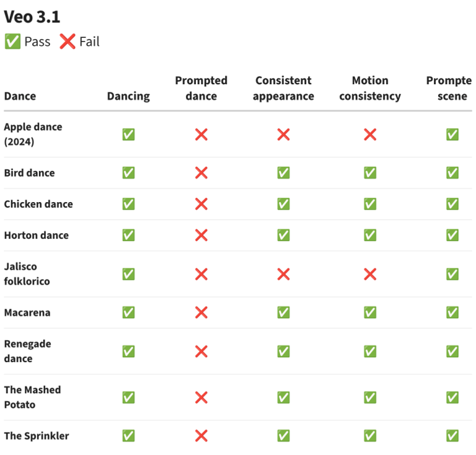Click the Macarena row label
The height and width of the screenshot is (455, 476).
pyautogui.click(x=27, y=312)
